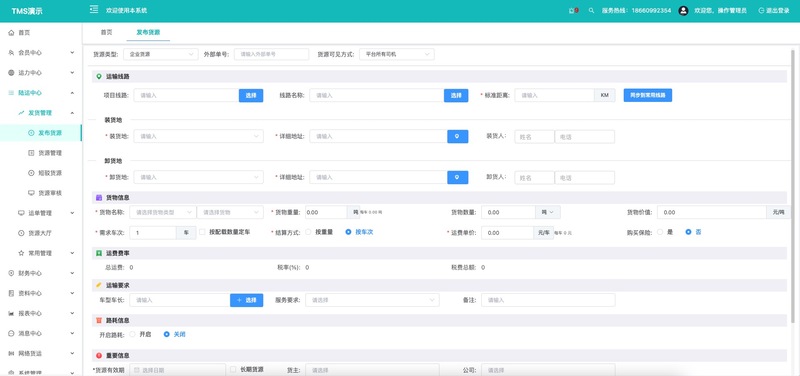
Task: Click the 运费单价 input field
Action: [507, 233]
